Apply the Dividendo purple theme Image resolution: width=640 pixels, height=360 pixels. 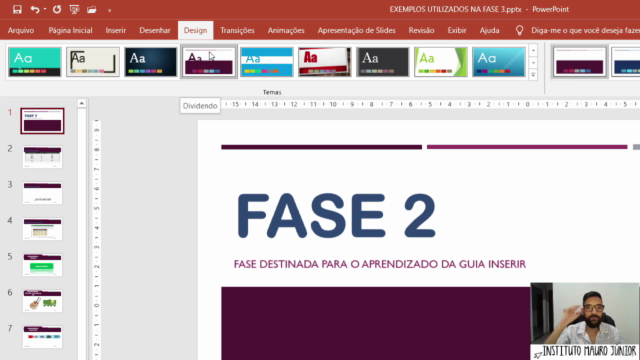click(209, 62)
